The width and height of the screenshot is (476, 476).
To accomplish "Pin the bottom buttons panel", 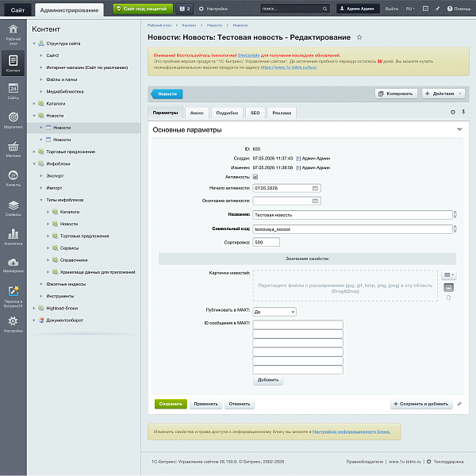I will pyautogui.click(x=459, y=404).
